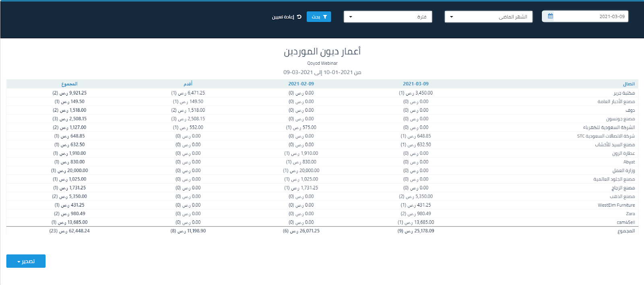Open the cam4Sell contact
The height and width of the screenshot is (285, 644).
[x=625, y=222]
